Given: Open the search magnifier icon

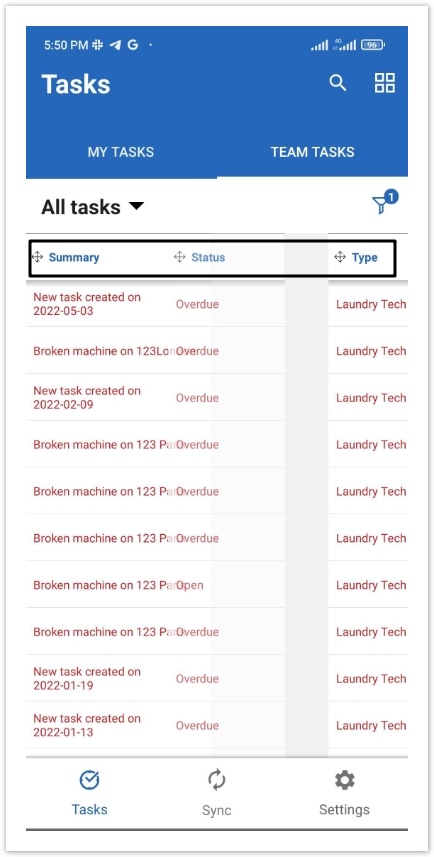Looking at the screenshot, I should [x=338, y=83].
